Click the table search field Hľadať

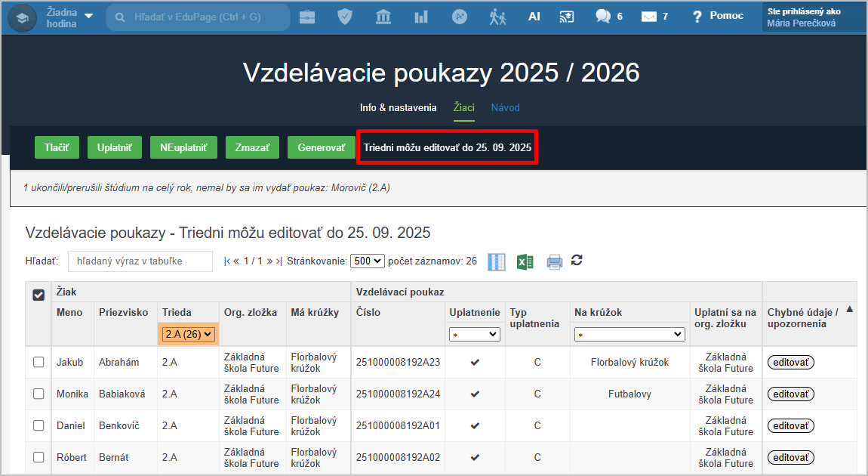140,261
